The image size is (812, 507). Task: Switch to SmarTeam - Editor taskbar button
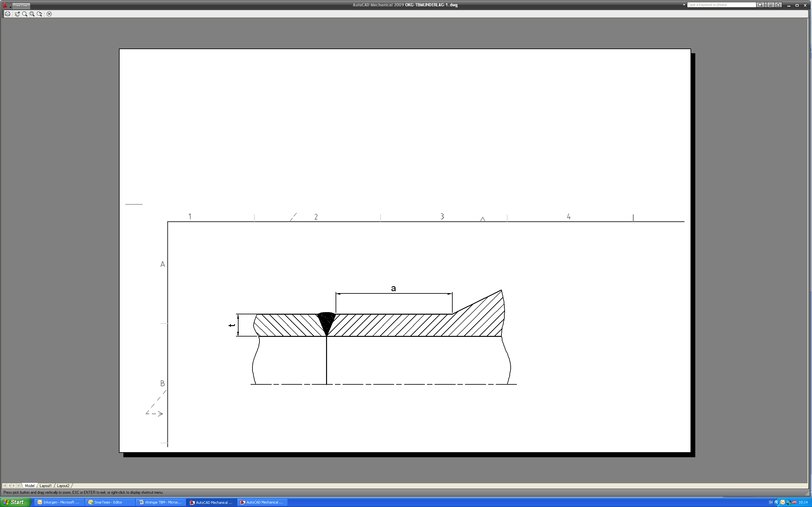(x=110, y=502)
